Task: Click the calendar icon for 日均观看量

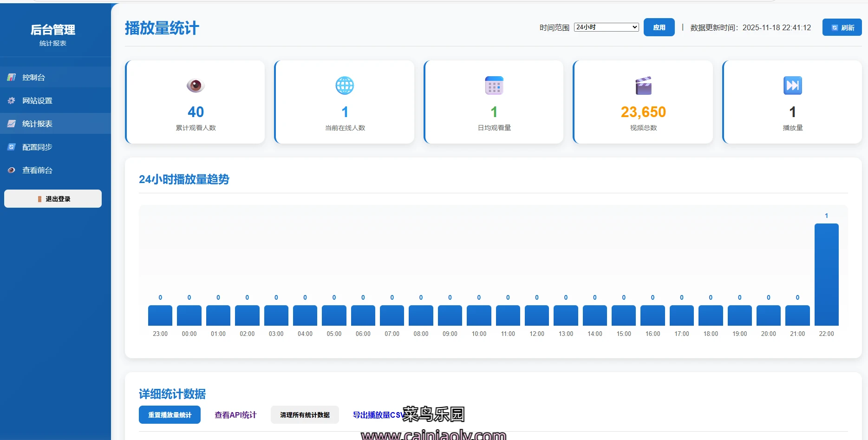Action: pos(494,85)
